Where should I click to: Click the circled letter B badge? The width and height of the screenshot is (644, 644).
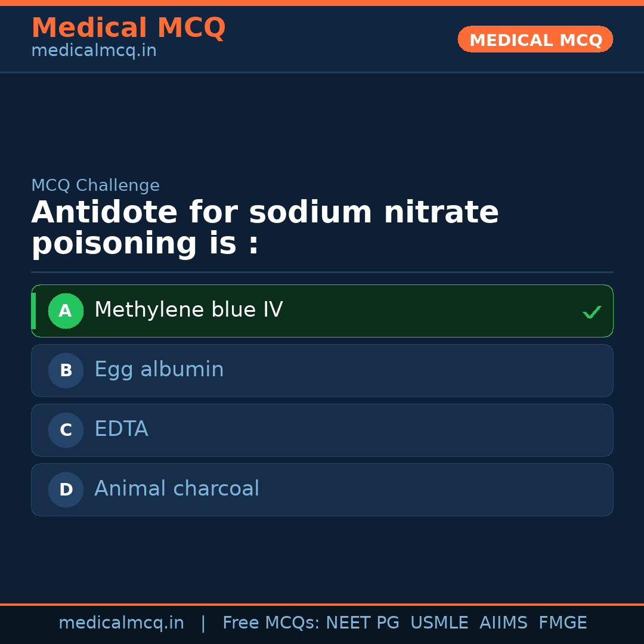(x=66, y=370)
